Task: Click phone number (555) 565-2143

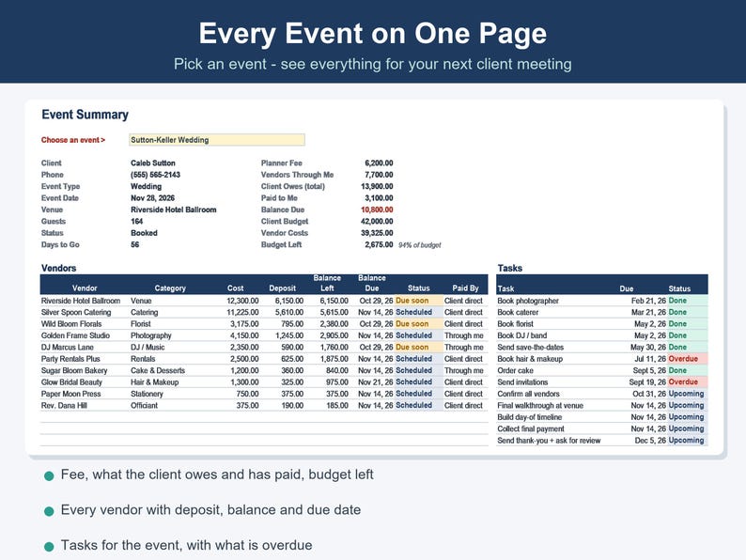Action: [x=155, y=175]
